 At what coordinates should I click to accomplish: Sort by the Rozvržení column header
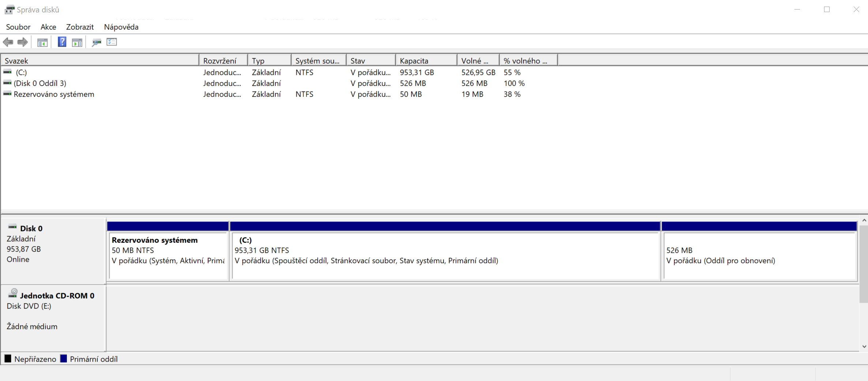223,61
